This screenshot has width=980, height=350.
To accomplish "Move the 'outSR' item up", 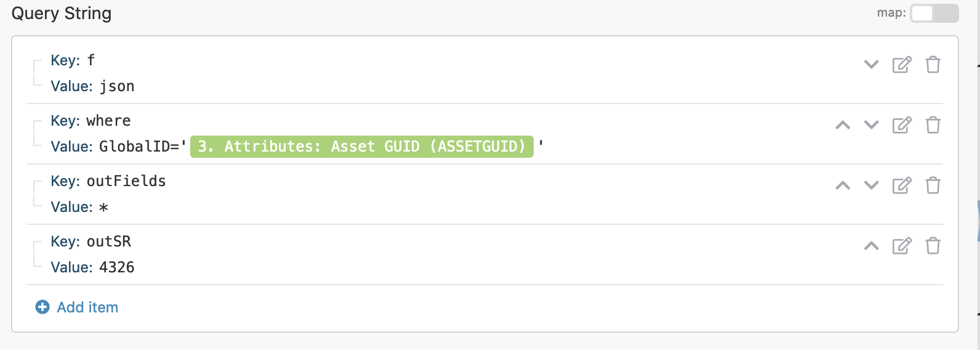I will coord(871,246).
